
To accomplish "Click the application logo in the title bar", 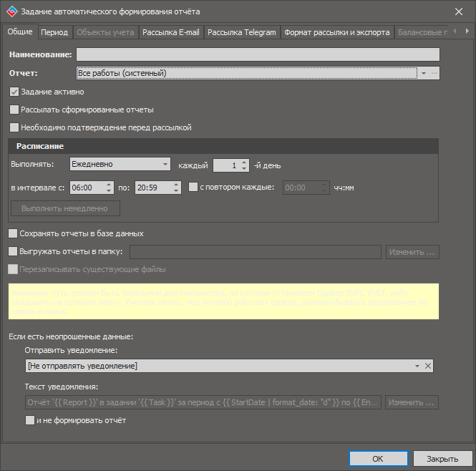I will point(11,11).
